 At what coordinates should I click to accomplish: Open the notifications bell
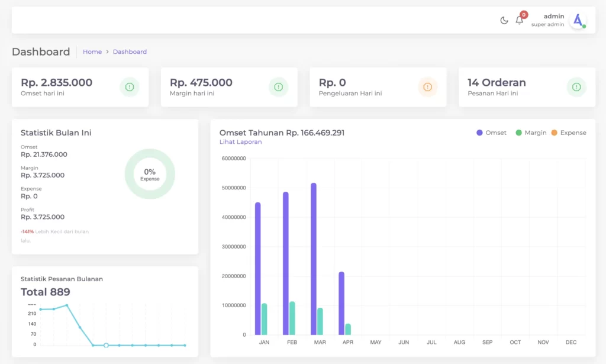tap(519, 21)
